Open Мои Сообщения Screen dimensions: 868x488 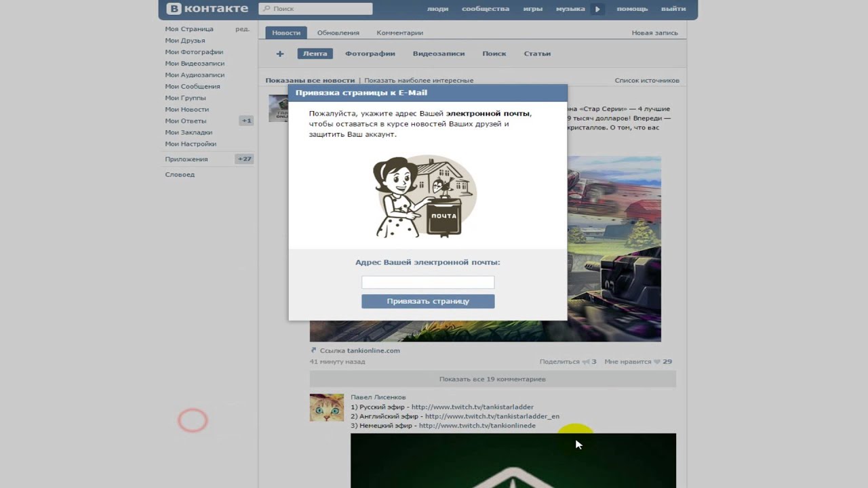[193, 87]
